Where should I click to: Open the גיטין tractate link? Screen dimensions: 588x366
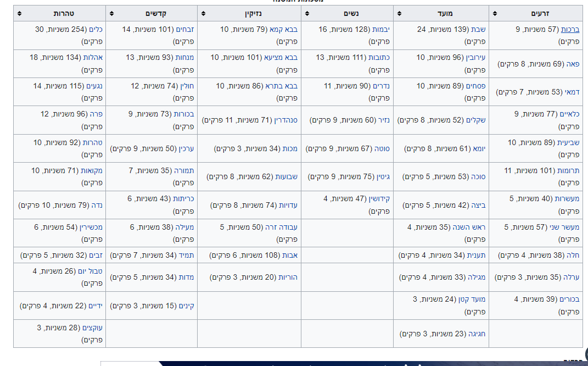click(x=383, y=177)
